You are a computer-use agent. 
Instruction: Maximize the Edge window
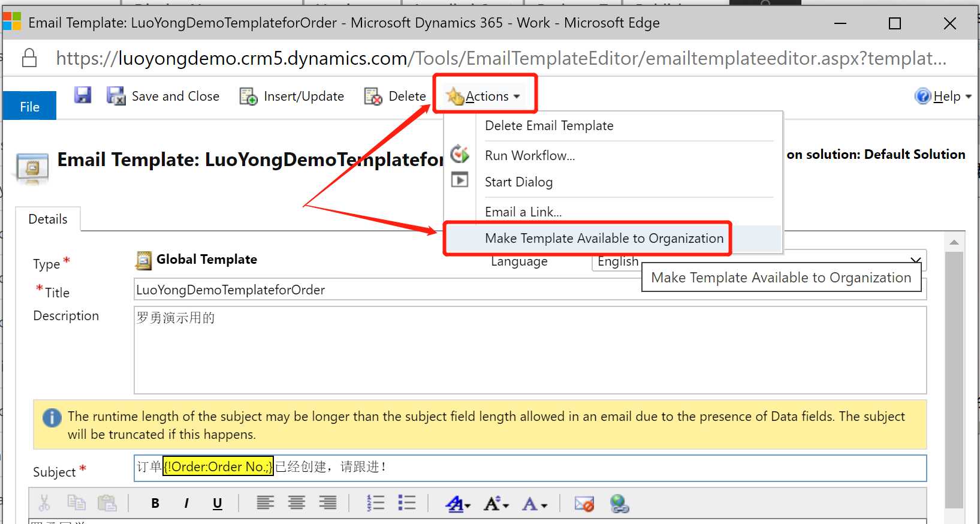pyautogui.click(x=895, y=23)
